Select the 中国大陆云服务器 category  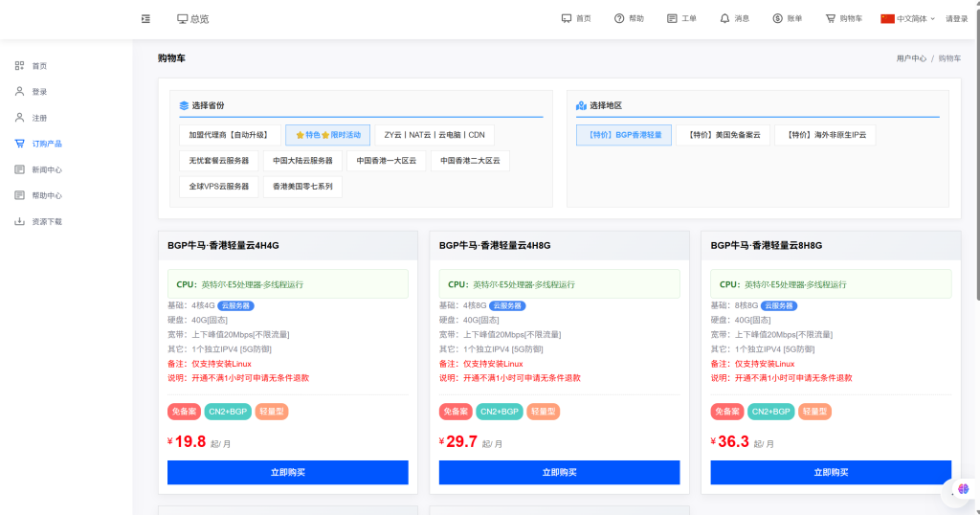[x=302, y=161]
